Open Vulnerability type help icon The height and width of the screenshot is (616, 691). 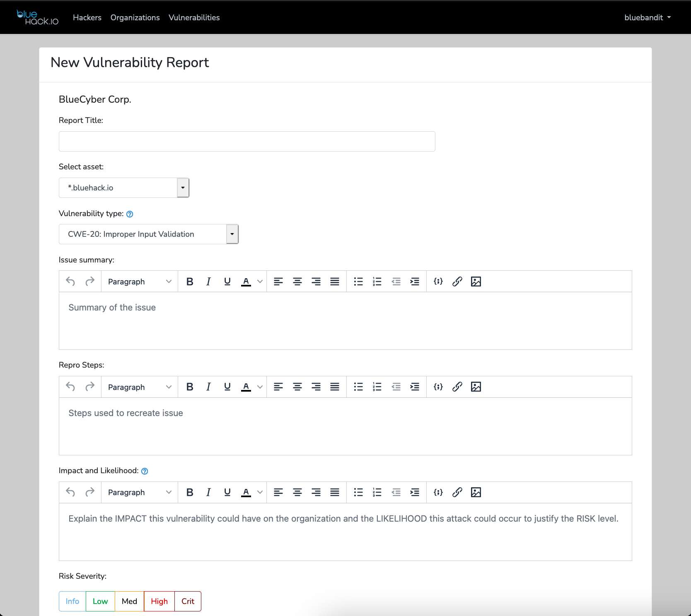[130, 214]
